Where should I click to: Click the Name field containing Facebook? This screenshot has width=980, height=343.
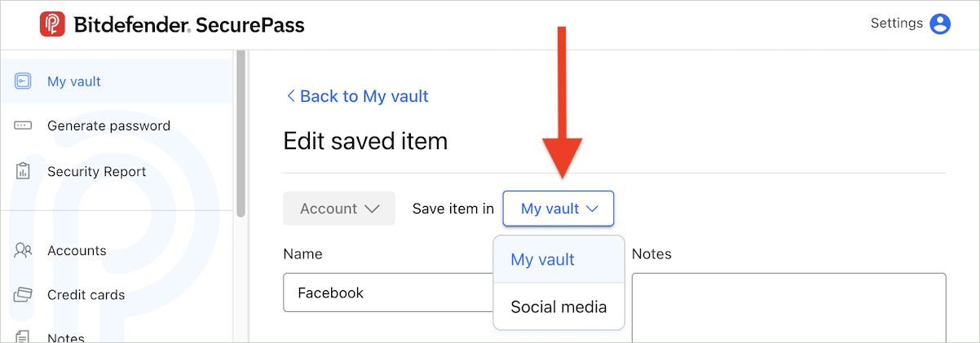tap(388, 292)
